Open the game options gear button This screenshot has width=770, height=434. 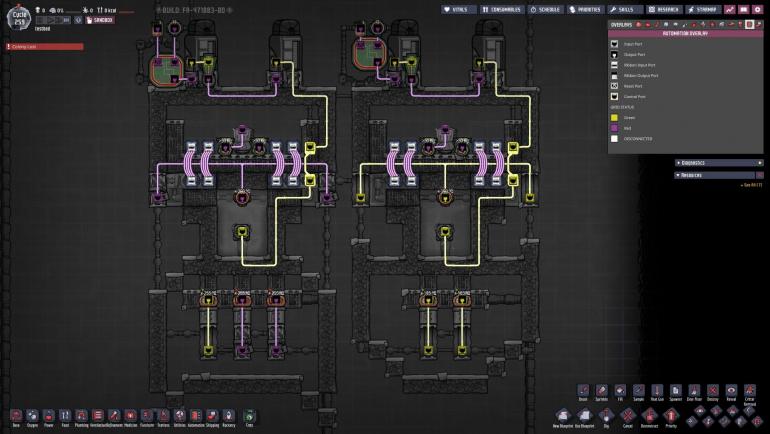(758, 9)
